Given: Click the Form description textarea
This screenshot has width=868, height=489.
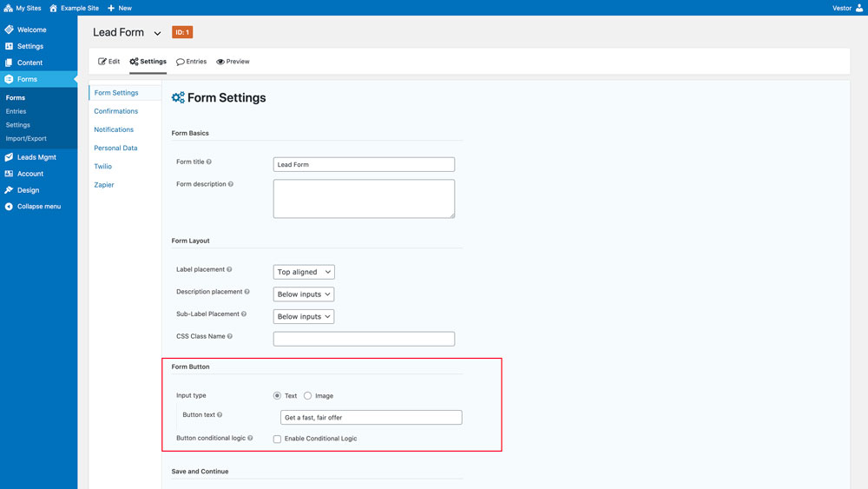Looking at the screenshot, I should (x=364, y=198).
